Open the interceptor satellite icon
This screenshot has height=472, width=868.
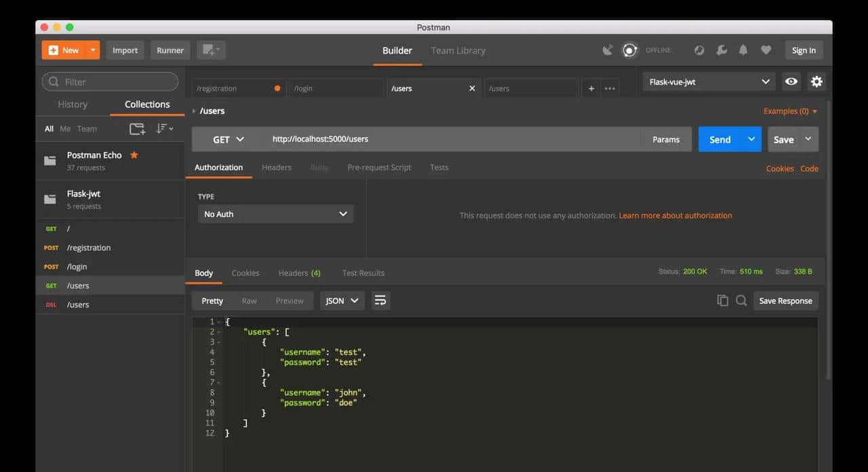point(608,50)
